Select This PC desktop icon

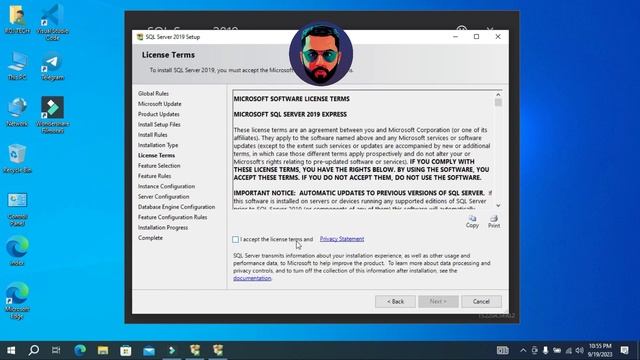tap(17, 65)
